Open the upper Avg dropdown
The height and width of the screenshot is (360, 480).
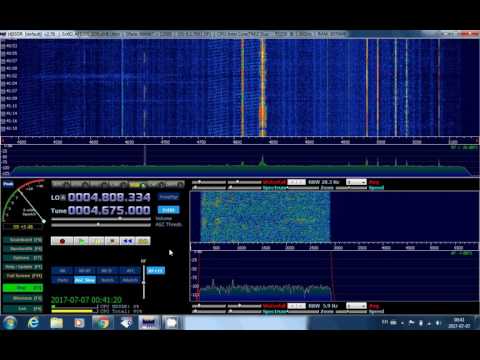pyautogui.click(x=356, y=182)
